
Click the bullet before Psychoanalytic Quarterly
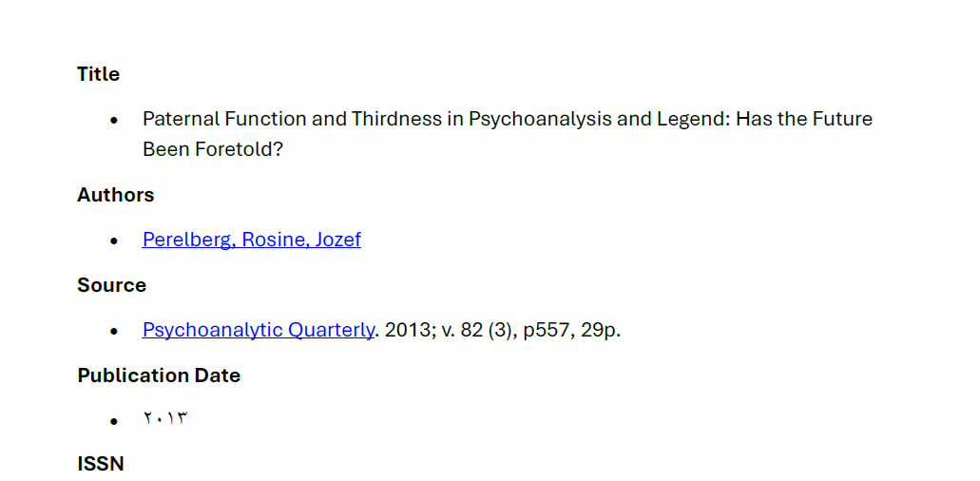[x=114, y=332]
